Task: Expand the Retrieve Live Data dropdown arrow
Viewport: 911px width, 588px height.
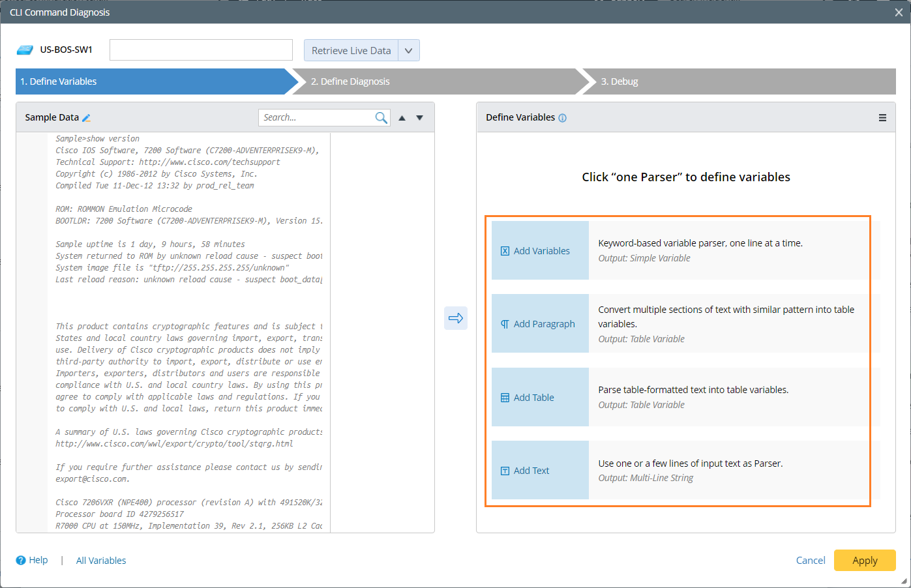Action: click(x=409, y=50)
